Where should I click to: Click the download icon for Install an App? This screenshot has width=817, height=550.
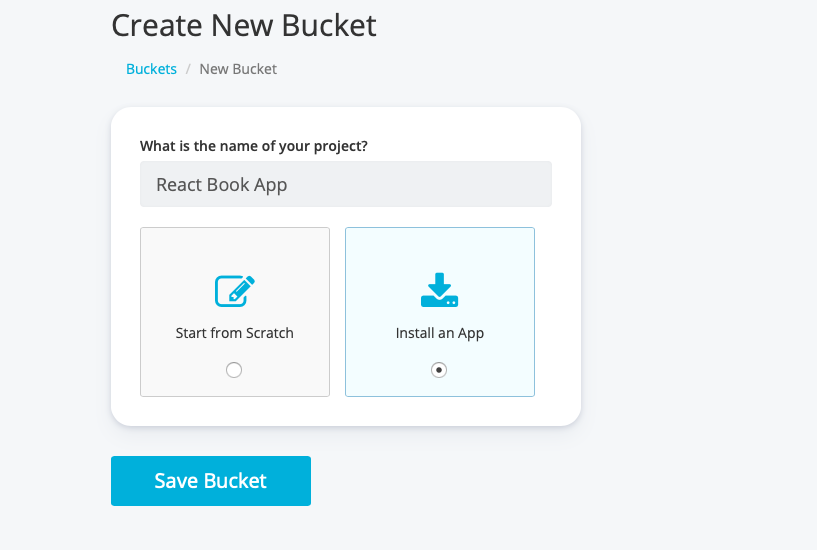[440, 290]
